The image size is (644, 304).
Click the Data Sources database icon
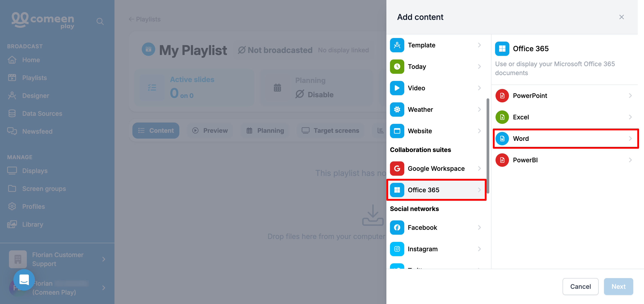[x=12, y=114]
